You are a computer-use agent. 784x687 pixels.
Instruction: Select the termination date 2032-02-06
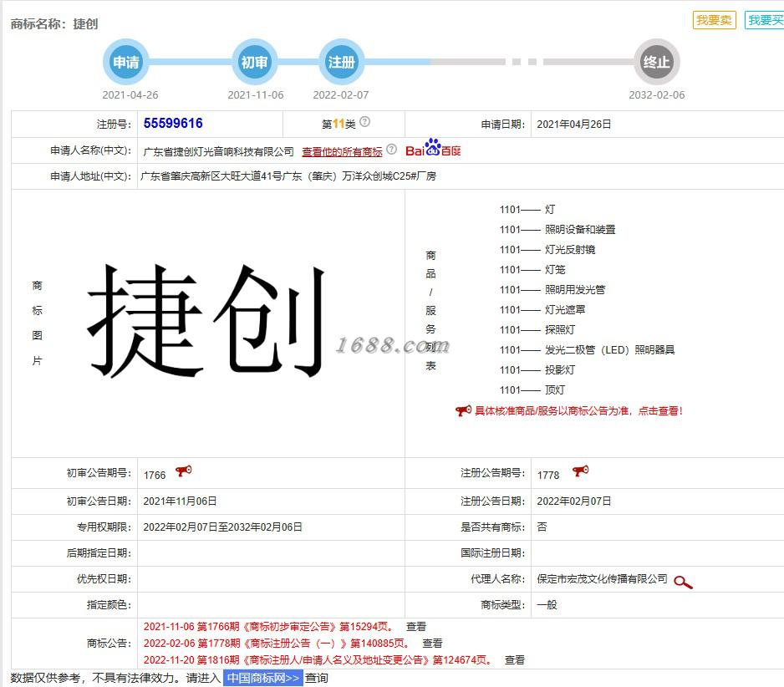(x=656, y=95)
